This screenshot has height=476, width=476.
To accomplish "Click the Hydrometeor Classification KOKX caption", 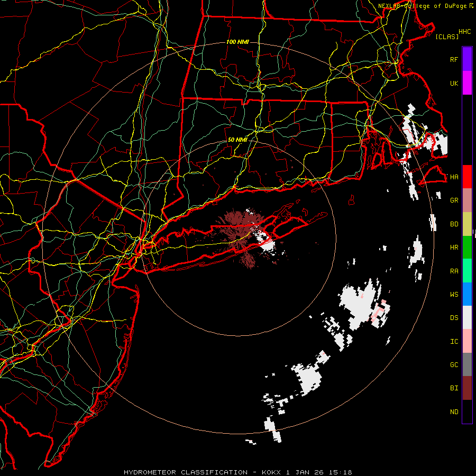I will pos(237,472).
